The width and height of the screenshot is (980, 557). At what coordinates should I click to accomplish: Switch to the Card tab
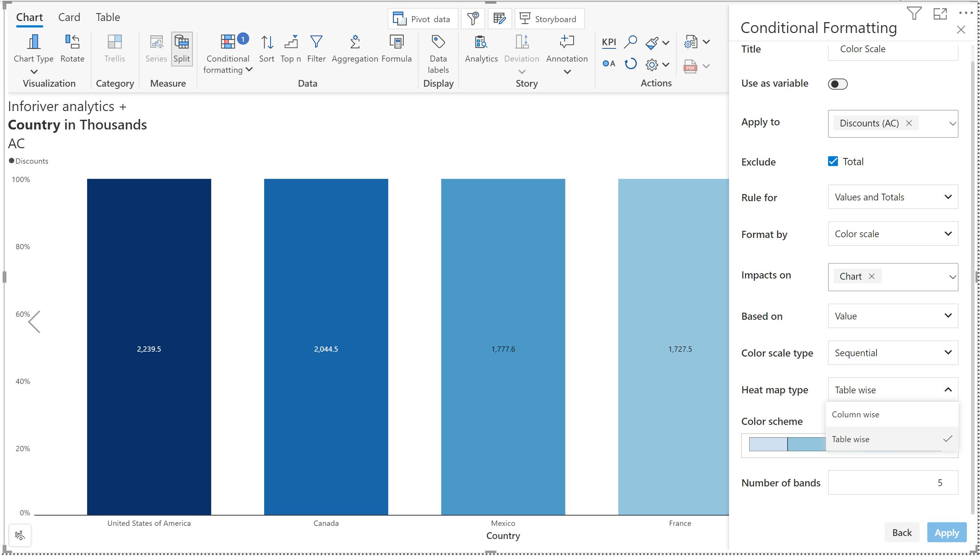tap(69, 17)
